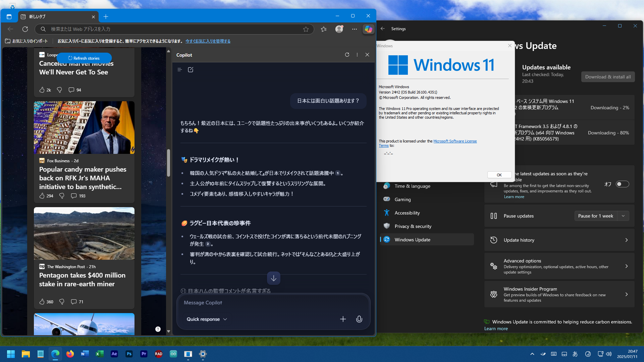Show hidden system tray icons
This screenshot has width=644, height=362.
[532, 354]
